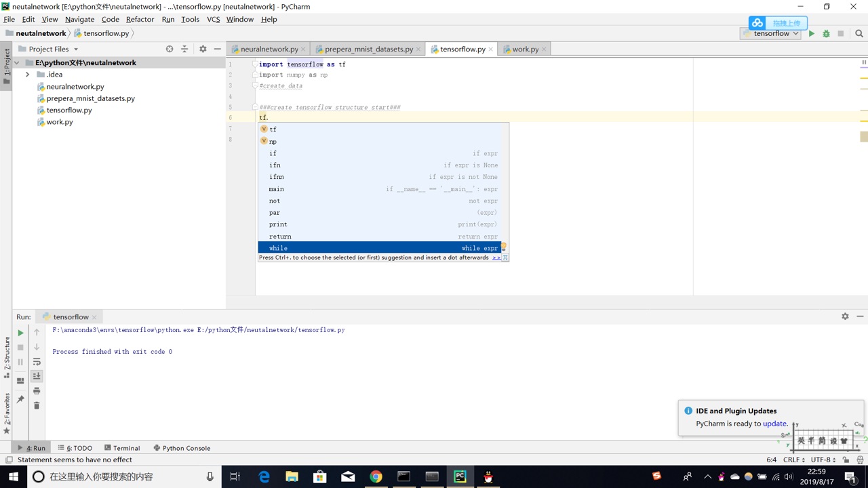The image size is (868, 488).
Task: Toggle scroll to end in Run console
Action: click(37, 375)
